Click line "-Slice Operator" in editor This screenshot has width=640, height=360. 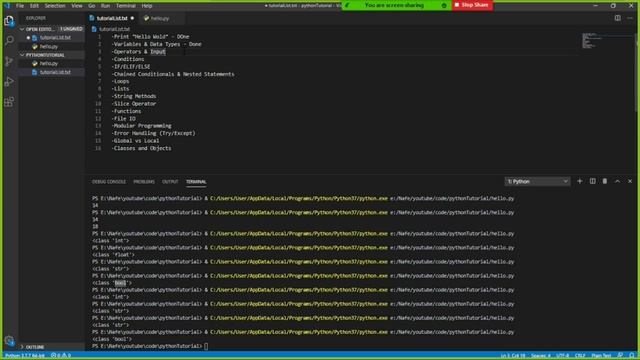tap(134, 104)
